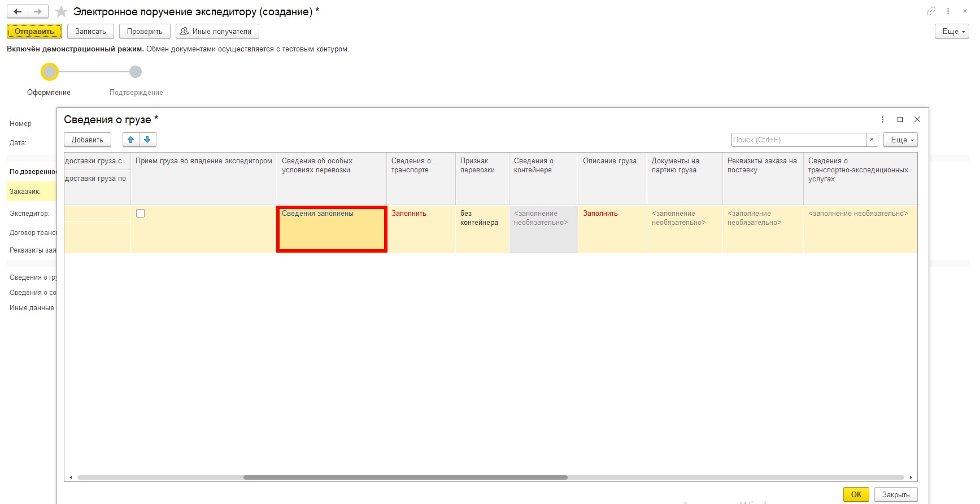Click Заполнить under Сведения о транспорте
Viewport: 980px width, 504px height.
coord(409,214)
